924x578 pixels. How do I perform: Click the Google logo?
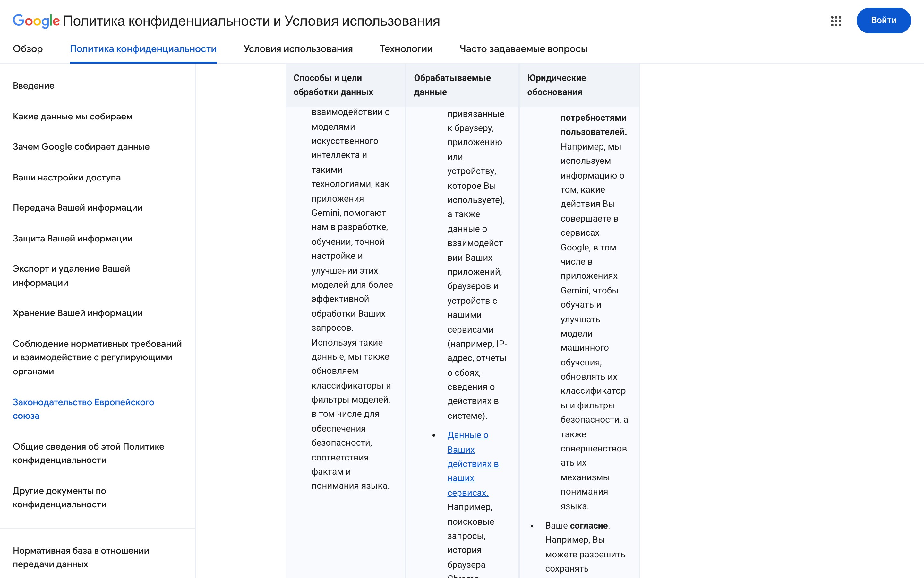(x=36, y=21)
